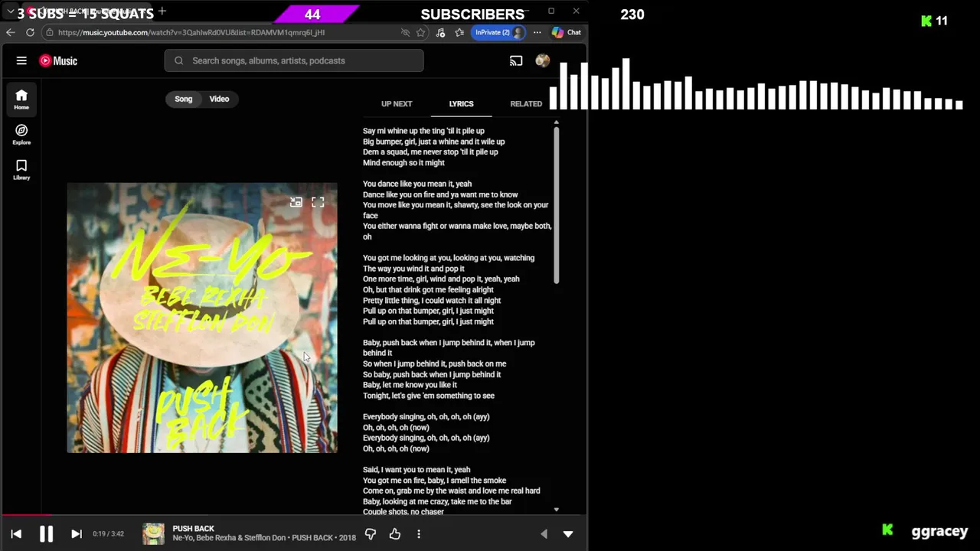The image size is (980, 551).
Task: Click lyric 'Say mi whine up the ting'
Action: tap(423, 131)
